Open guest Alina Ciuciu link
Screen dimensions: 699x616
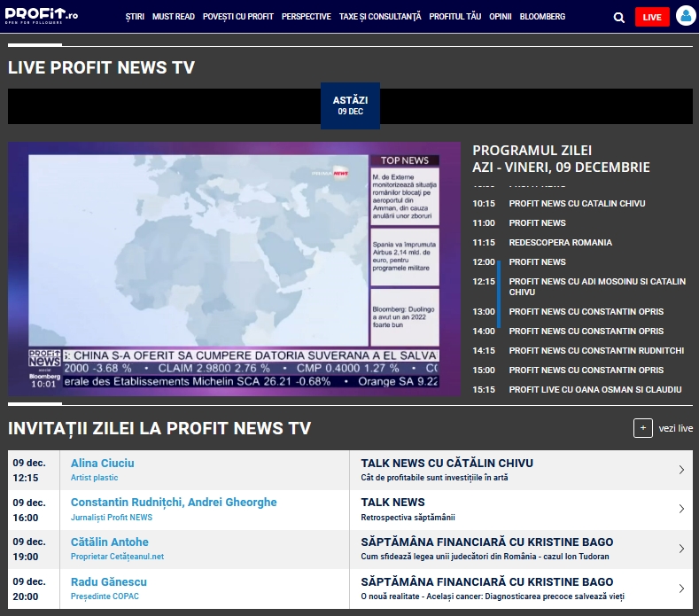[103, 463]
